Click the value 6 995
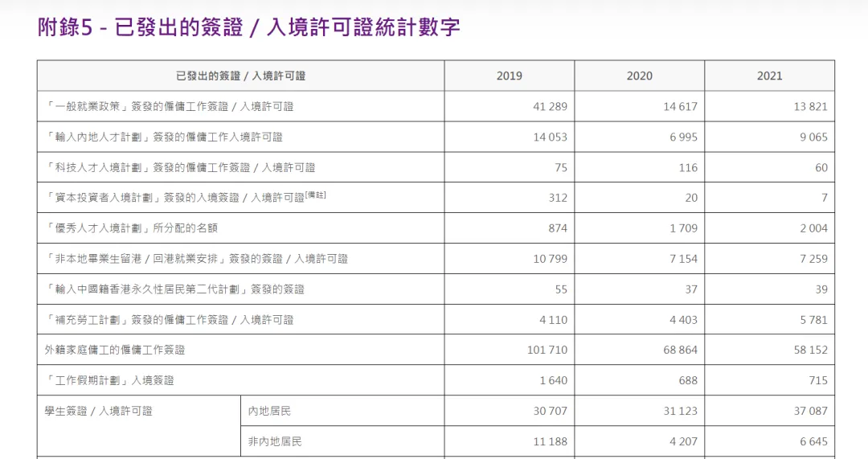The width and height of the screenshot is (868, 459). pyautogui.click(x=684, y=137)
